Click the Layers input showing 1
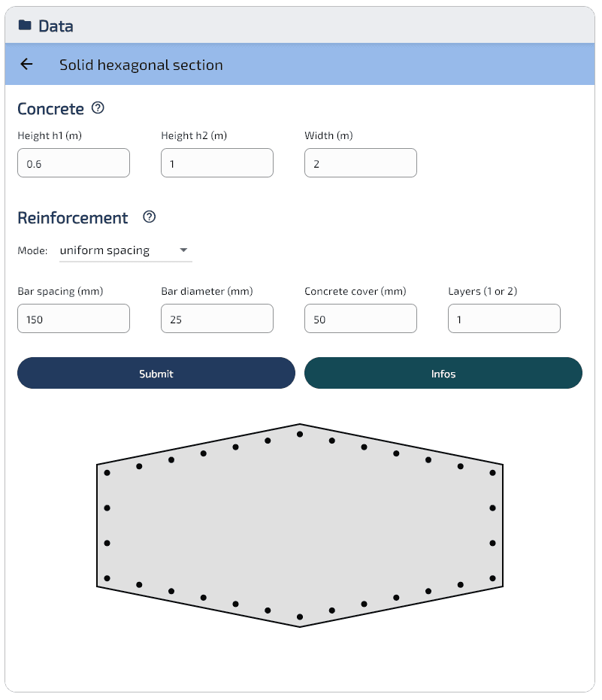The image size is (602, 700). tap(504, 318)
